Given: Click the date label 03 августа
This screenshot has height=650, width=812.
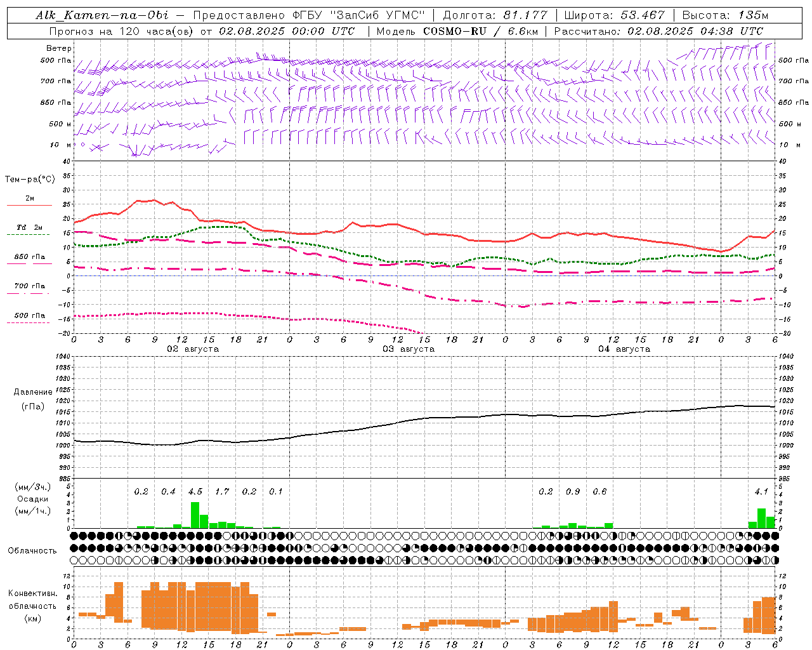Looking at the screenshot, I should [x=409, y=349].
